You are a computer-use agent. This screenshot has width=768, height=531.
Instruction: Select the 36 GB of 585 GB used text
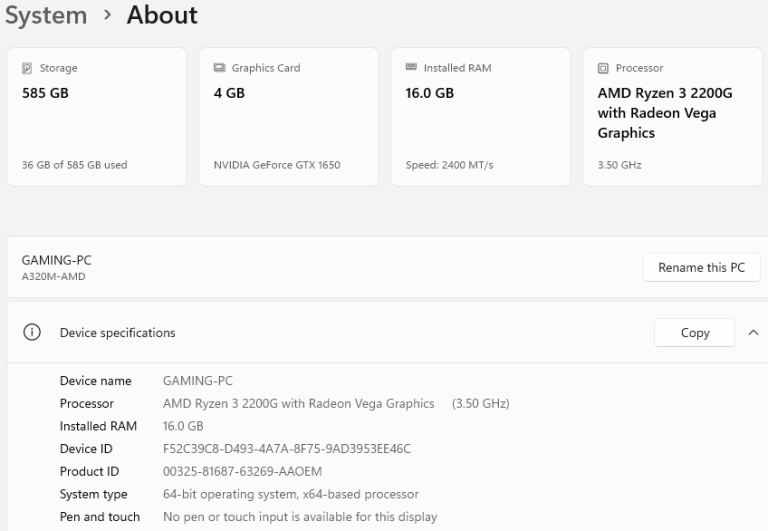tap(74, 165)
